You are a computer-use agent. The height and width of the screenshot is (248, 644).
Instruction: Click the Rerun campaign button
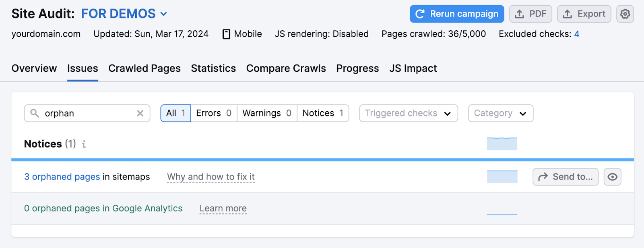pos(456,13)
